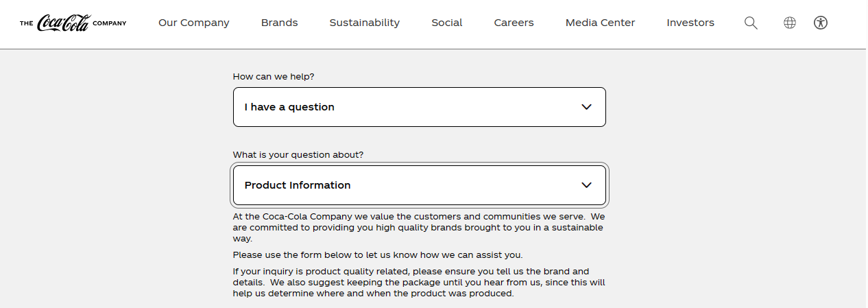Click the globe language selector icon
868x308 pixels.
[x=790, y=23]
